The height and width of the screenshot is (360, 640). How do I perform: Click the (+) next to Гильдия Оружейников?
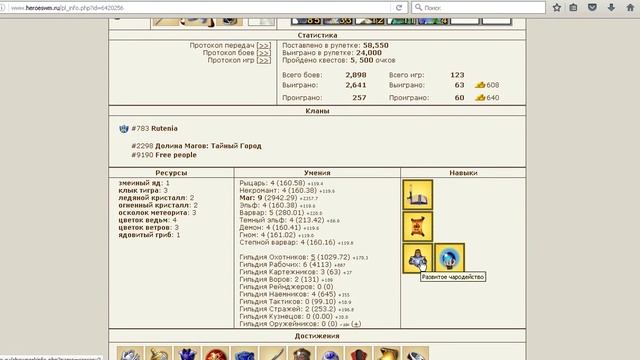click(x=356, y=324)
